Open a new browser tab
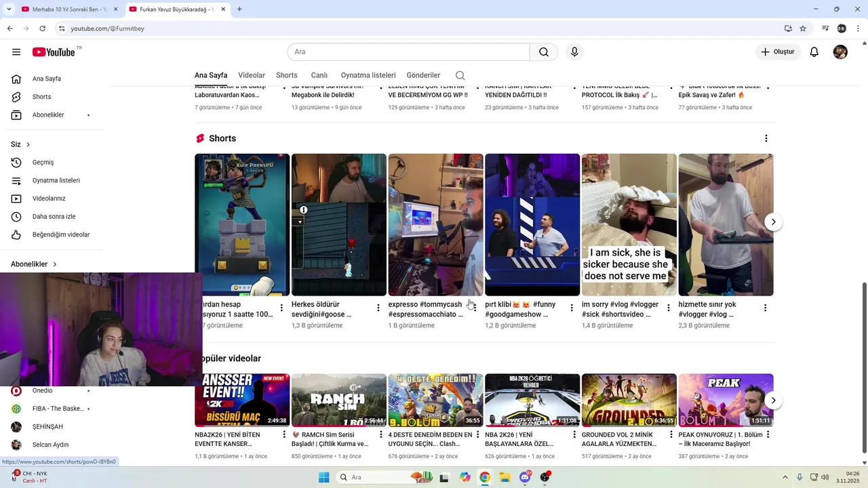Viewport: 868px width, 488px height. tap(239, 9)
